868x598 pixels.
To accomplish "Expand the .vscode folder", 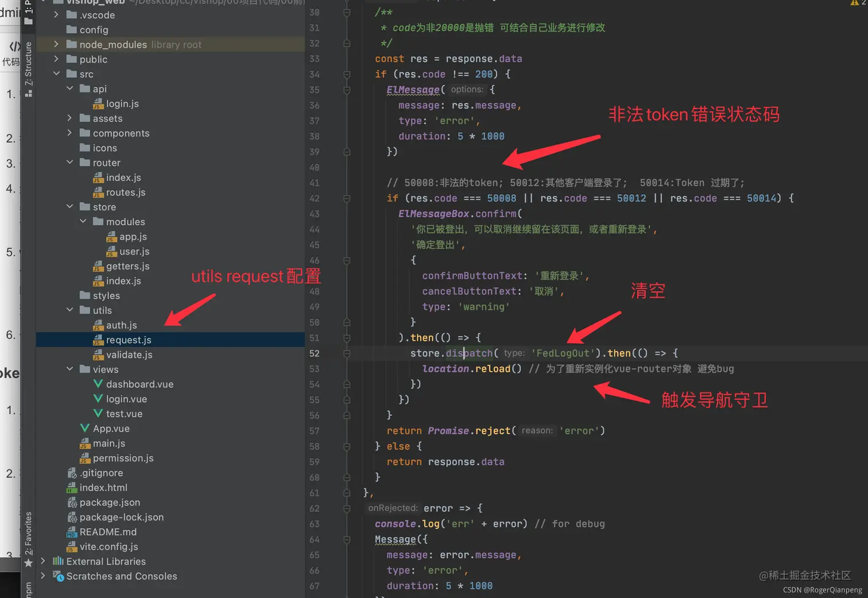I will coord(56,15).
